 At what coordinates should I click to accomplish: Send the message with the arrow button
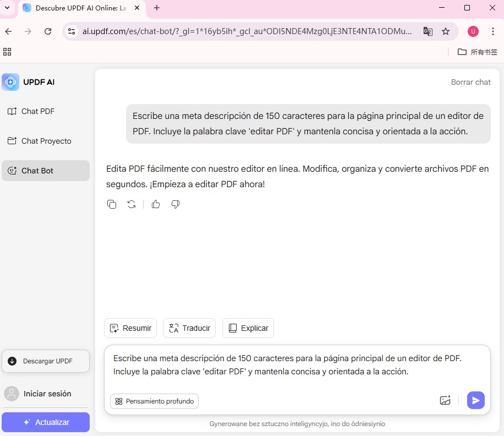(x=476, y=400)
